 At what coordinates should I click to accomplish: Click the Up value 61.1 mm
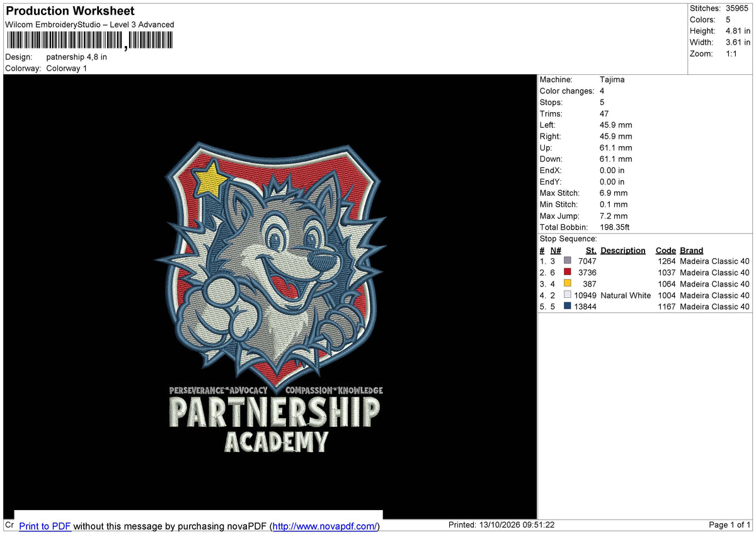coord(616,147)
